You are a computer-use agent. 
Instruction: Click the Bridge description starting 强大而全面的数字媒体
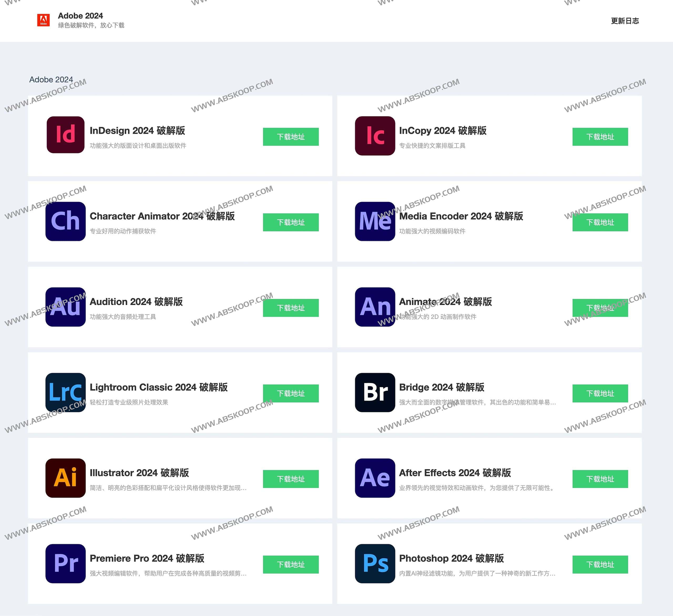pos(477,402)
